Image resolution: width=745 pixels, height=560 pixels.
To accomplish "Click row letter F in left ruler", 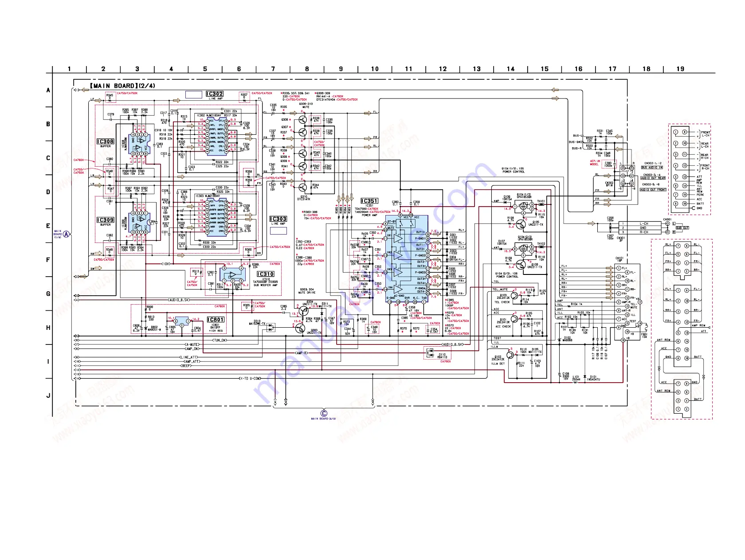I will tap(48, 260).
